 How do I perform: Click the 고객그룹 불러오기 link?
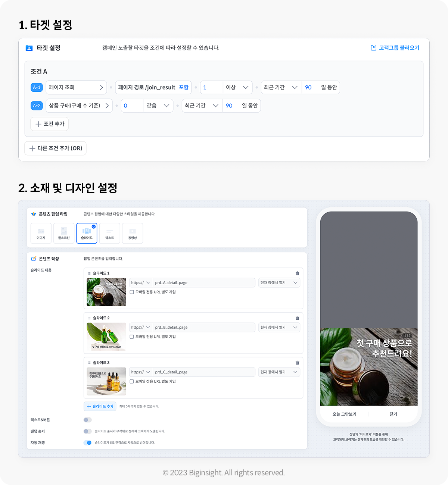point(399,48)
